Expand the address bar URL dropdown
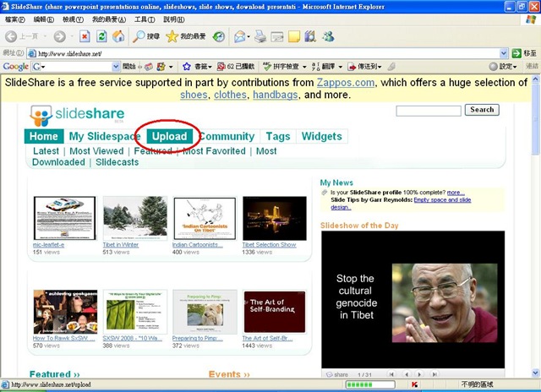The width and height of the screenshot is (541, 392). pos(504,53)
